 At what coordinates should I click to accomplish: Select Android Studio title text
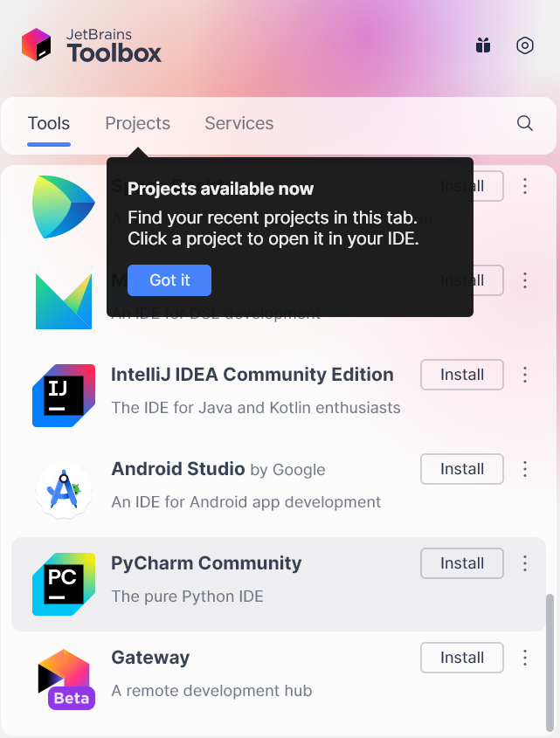pos(178,469)
